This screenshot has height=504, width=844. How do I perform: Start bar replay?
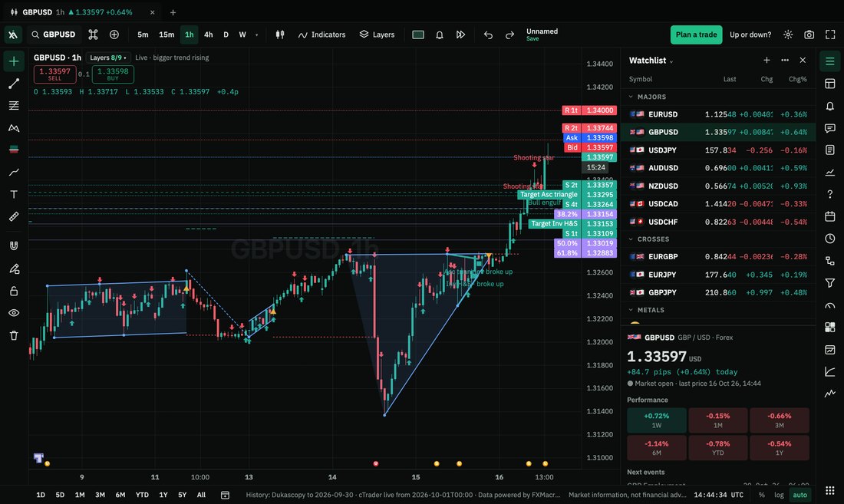click(x=461, y=35)
